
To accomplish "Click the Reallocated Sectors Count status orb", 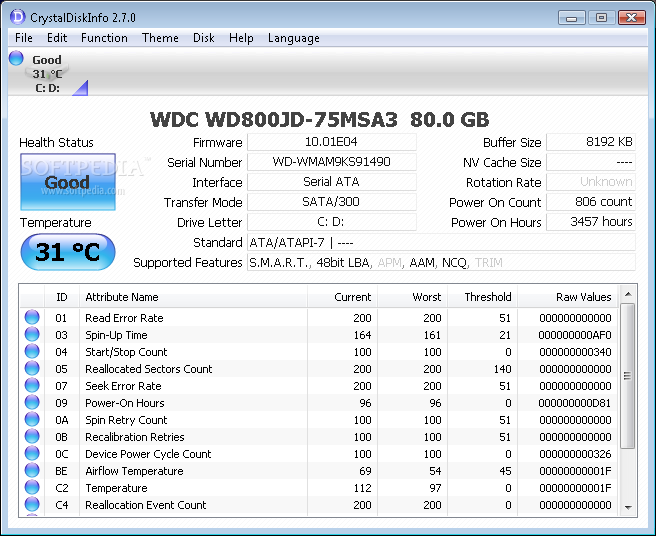I will click(x=32, y=368).
